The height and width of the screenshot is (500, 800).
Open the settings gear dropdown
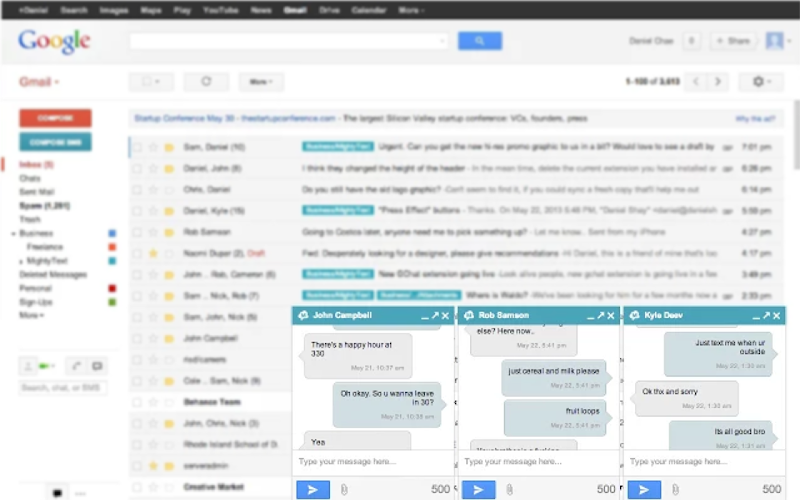[x=761, y=82]
